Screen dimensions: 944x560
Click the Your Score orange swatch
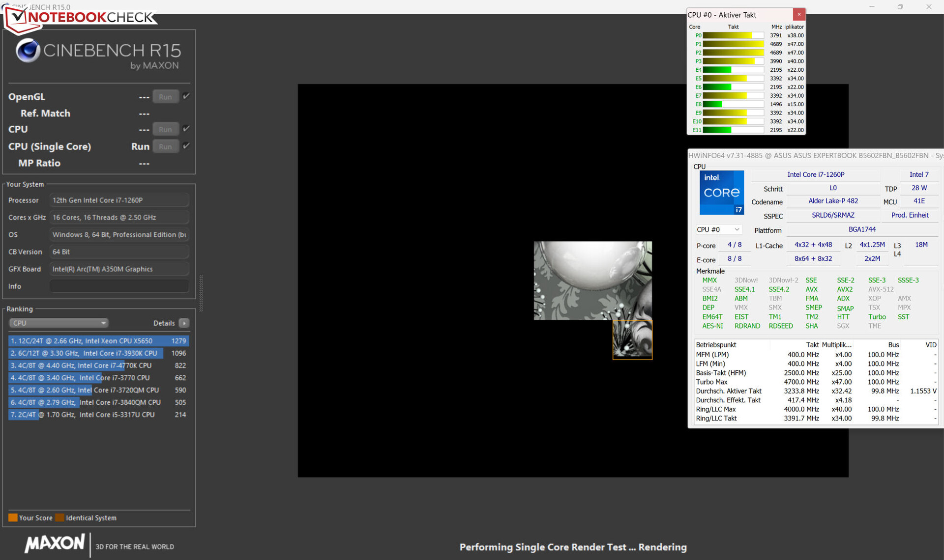point(13,517)
